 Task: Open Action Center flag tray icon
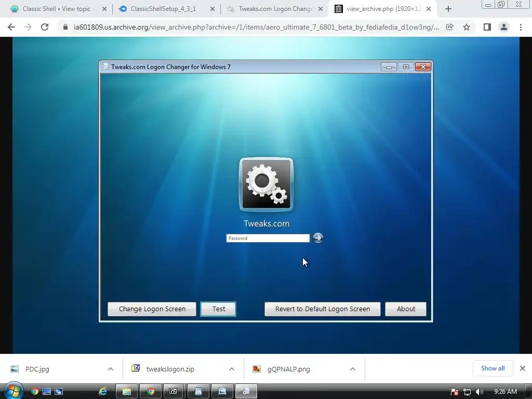point(455,392)
